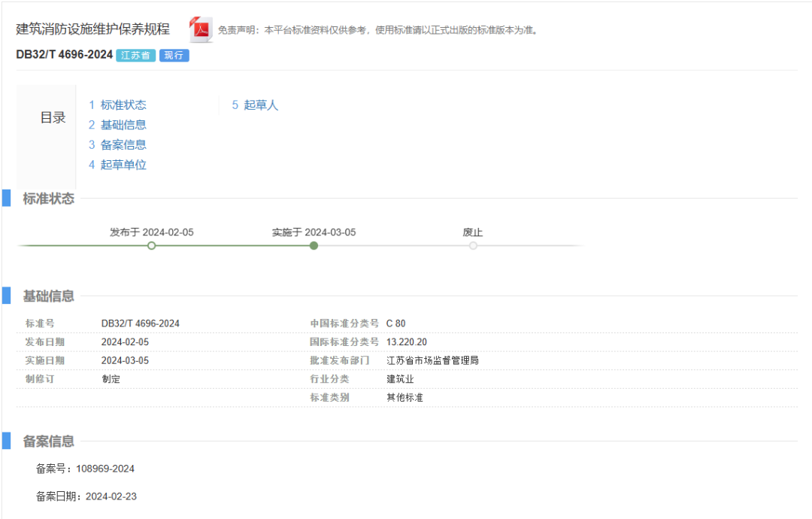Viewport: 812px width, 519px height.
Task: Jump to 3 备案信息 contents link
Action: click(117, 145)
